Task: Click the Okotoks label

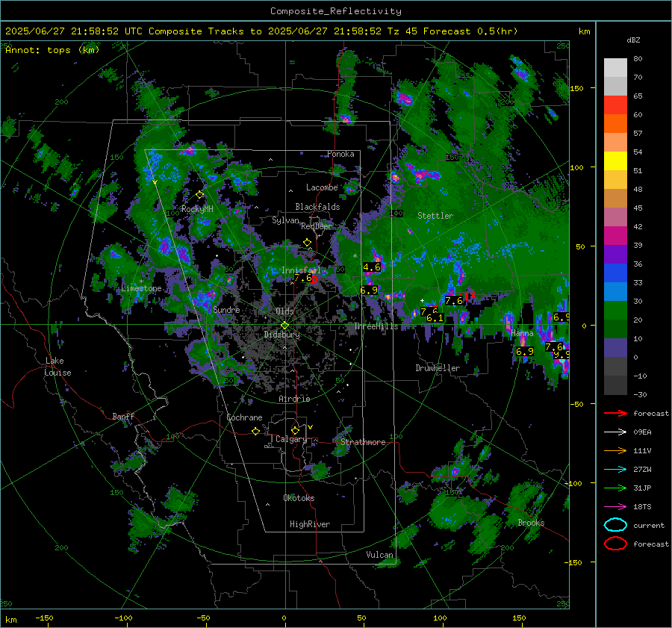Action: pyautogui.click(x=299, y=498)
